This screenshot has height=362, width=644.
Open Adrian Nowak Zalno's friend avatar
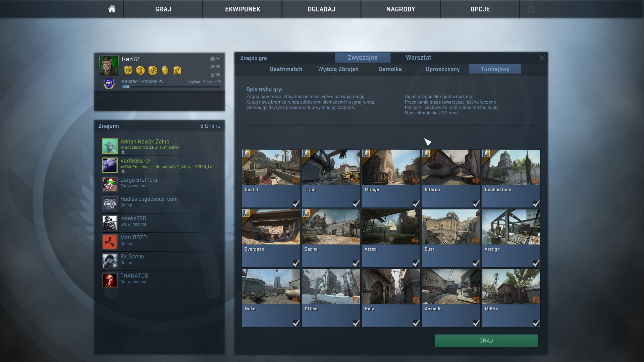[110, 146]
